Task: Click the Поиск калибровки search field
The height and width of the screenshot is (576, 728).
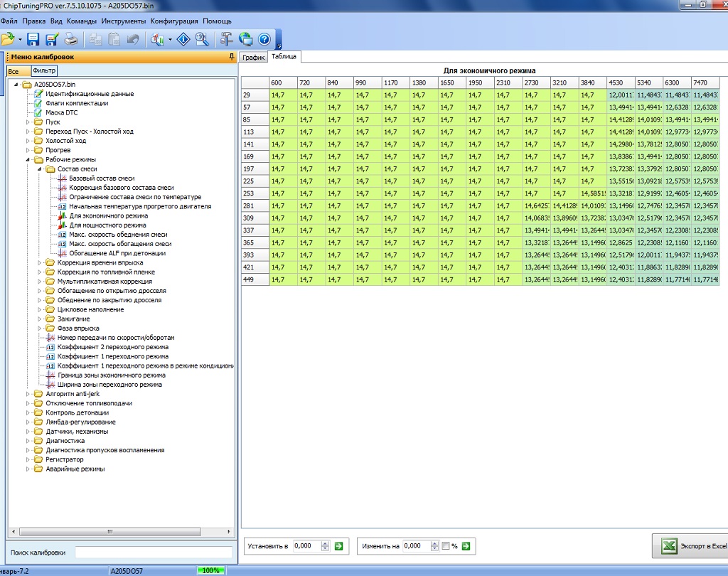Action: click(x=154, y=553)
